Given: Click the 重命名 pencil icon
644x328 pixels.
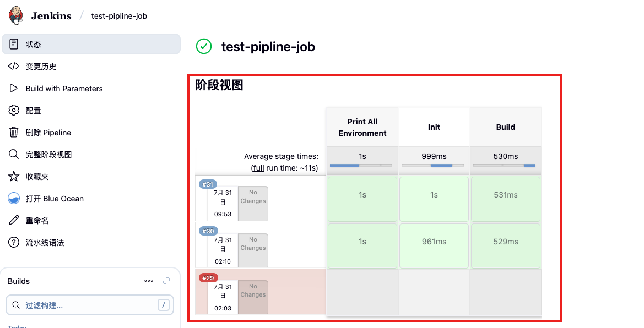Looking at the screenshot, I should (14, 221).
